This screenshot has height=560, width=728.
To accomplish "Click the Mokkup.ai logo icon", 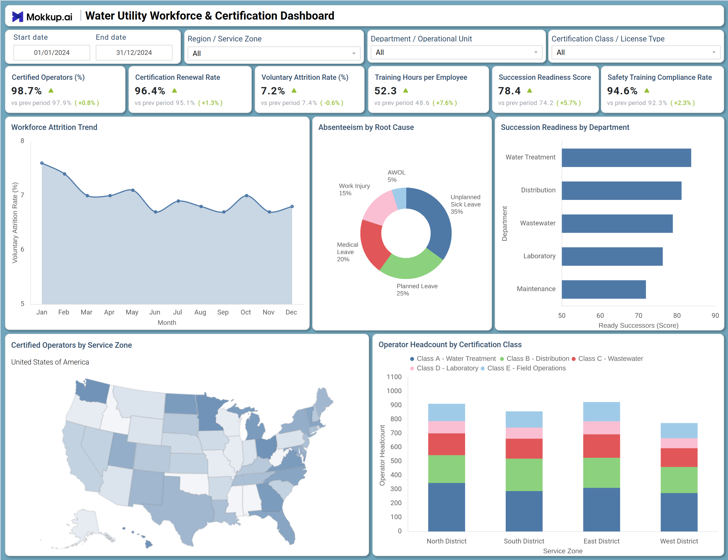I will tap(18, 16).
